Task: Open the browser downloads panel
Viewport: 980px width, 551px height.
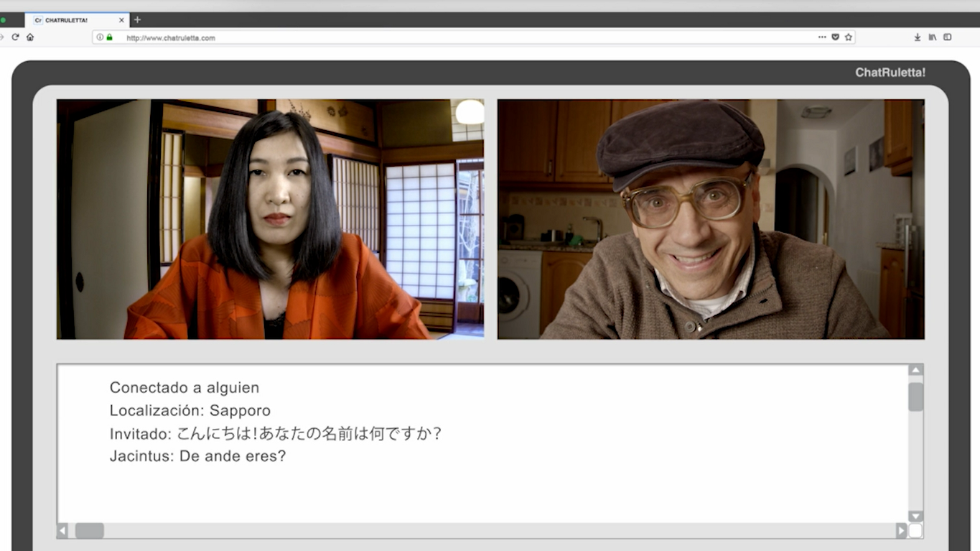Action: click(918, 37)
